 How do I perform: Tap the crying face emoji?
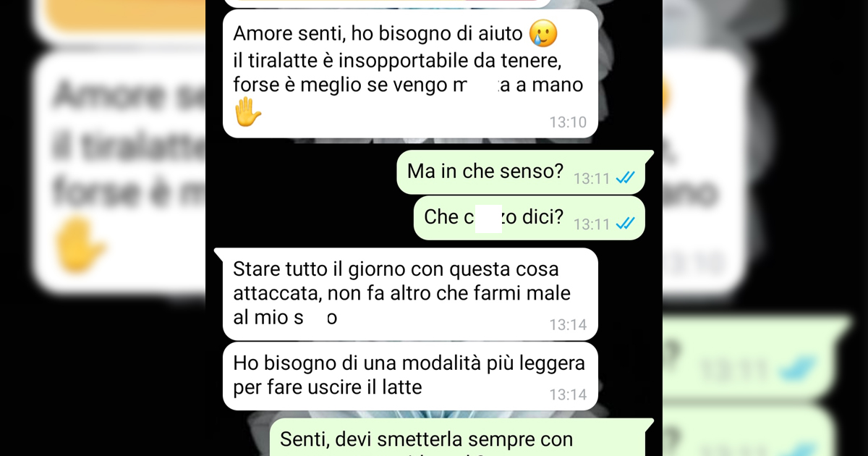point(543,34)
